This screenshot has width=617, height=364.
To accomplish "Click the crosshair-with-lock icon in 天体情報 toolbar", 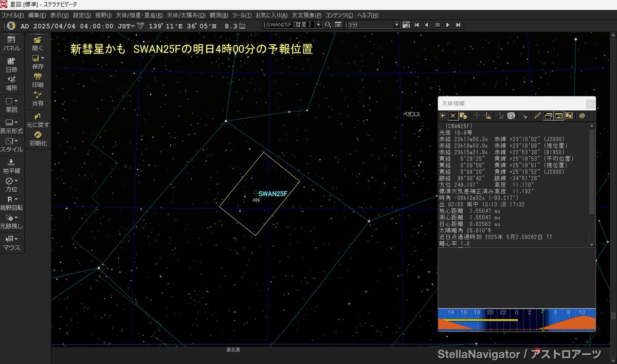I will click(x=487, y=116).
